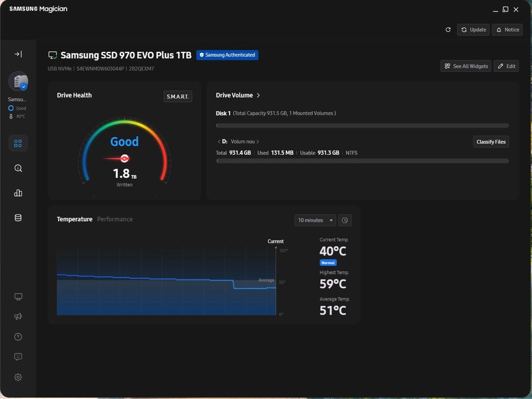Click the 40°C current temperature value
The height and width of the screenshot is (399, 532).
(x=333, y=251)
